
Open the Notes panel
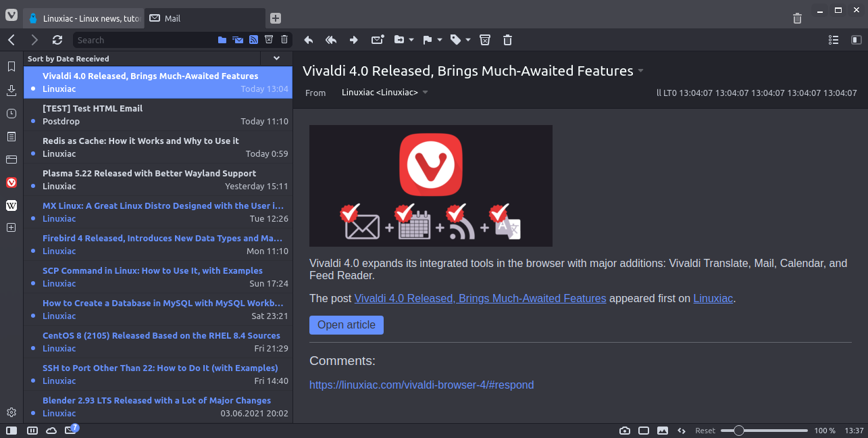(x=11, y=137)
